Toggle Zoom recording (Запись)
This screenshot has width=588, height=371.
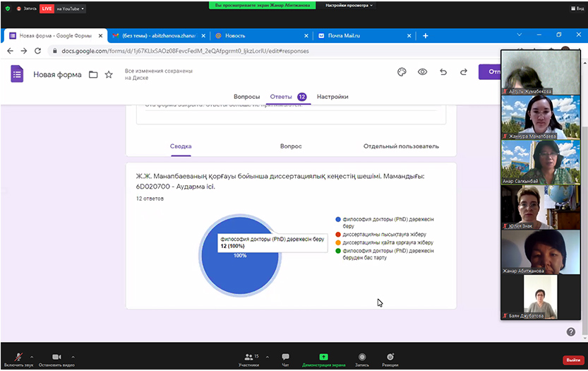(x=361, y=360)
